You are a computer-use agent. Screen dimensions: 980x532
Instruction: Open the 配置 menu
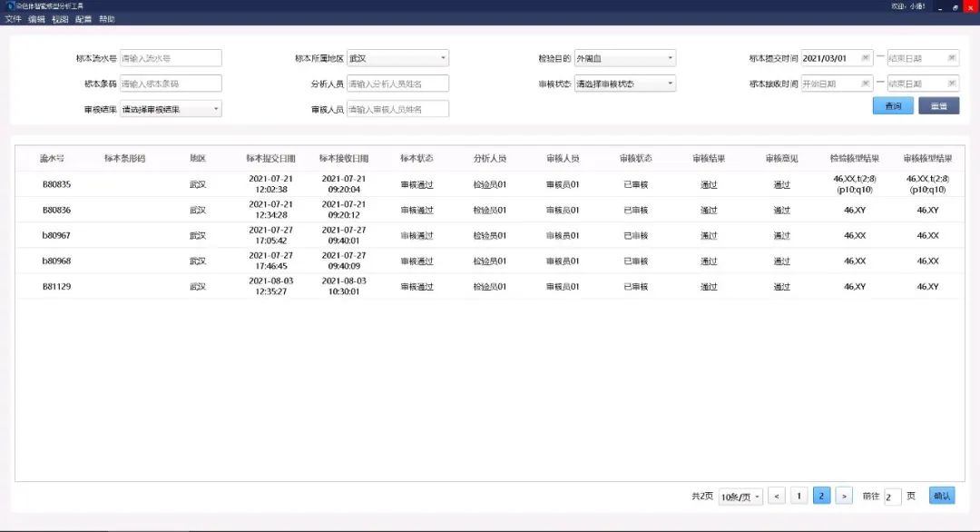click(83, 19)
